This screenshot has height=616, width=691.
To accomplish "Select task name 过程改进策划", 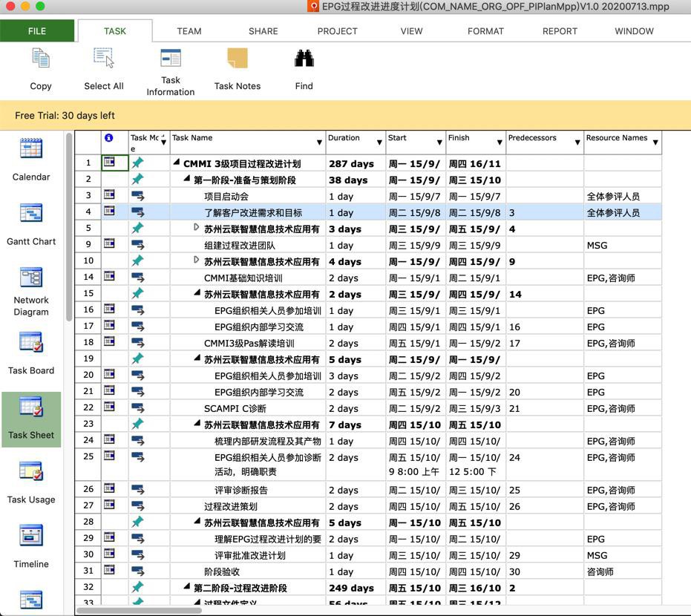I will click(x=231, y=506).
